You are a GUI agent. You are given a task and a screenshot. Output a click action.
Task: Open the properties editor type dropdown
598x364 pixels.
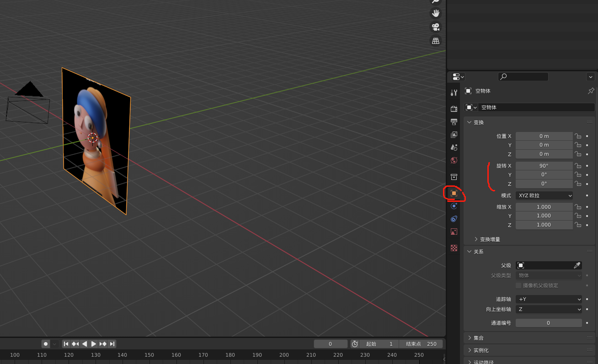(x=458, y=77)
